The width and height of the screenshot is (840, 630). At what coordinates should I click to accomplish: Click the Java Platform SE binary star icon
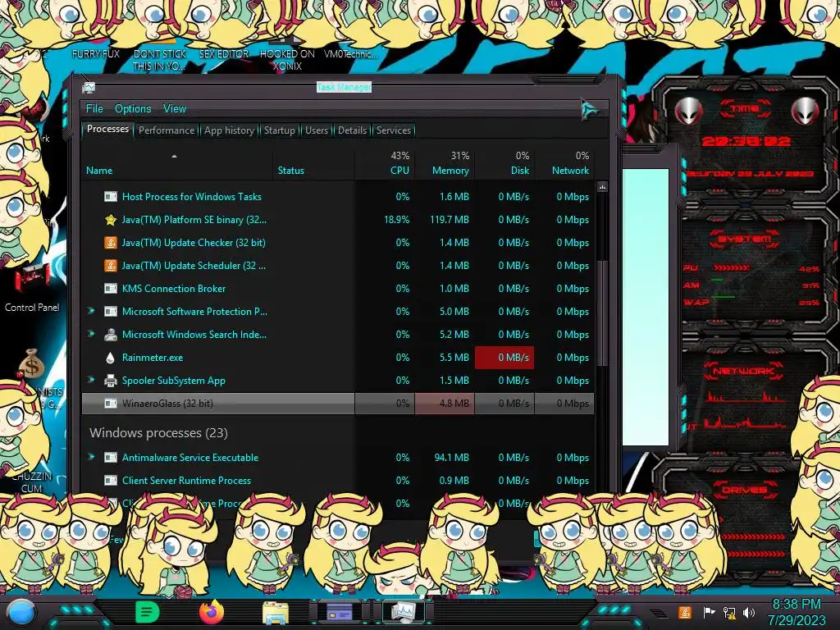pos(111,220)
